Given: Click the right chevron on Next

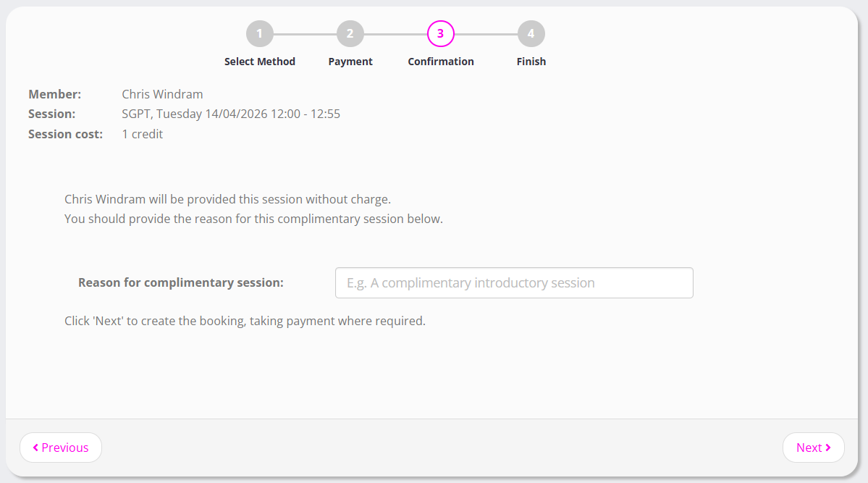Looking at the screenshot, I should [828, 448].
